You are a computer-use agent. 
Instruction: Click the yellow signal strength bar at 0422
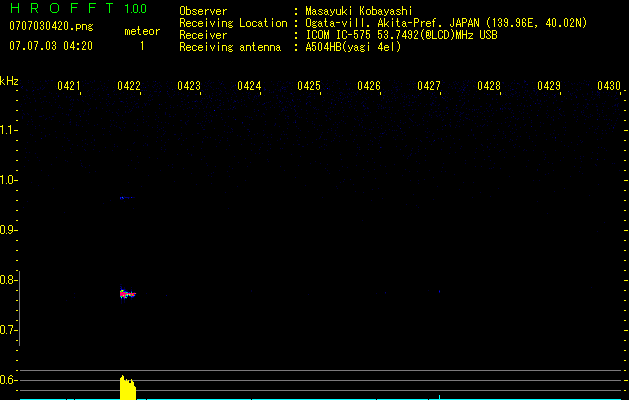coord(128,387)
